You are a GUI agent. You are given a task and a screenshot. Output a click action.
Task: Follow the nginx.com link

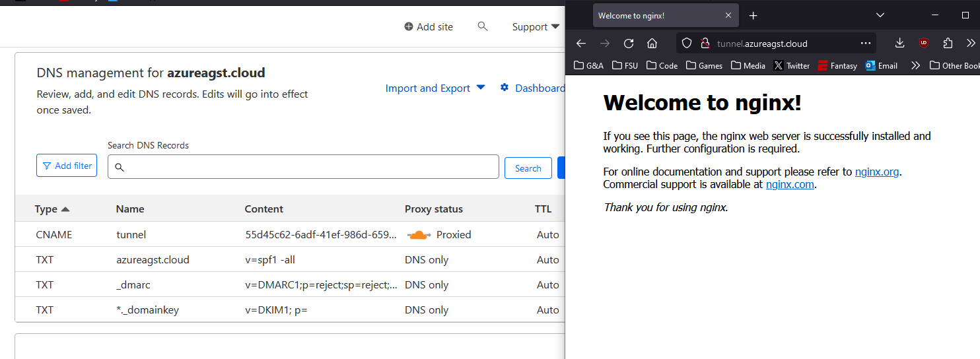(790, 184)
